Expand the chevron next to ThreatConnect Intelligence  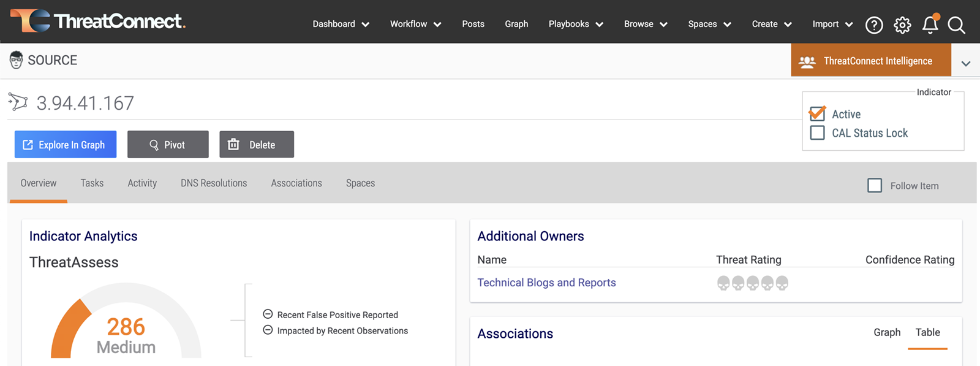pos(966,63)
